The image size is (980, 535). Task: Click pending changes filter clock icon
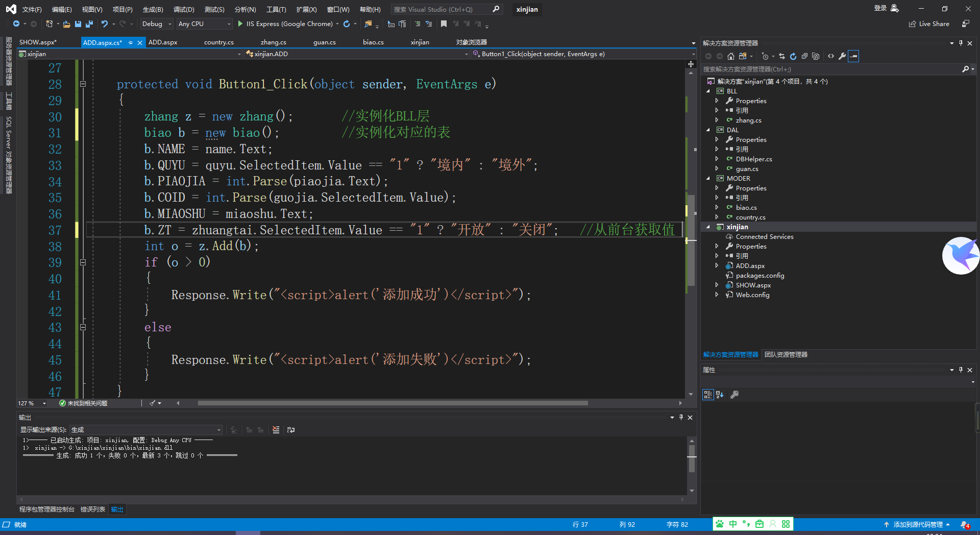point(765,56)
